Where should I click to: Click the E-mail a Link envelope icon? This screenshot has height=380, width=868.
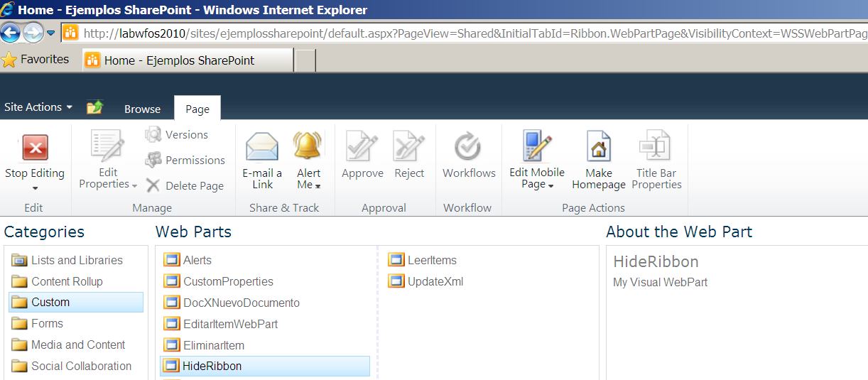262,148
